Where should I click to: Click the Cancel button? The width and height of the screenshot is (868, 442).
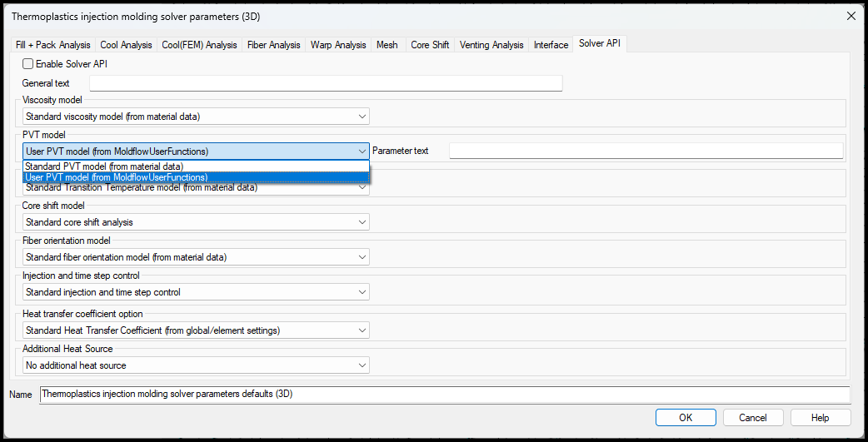[753, 418]
